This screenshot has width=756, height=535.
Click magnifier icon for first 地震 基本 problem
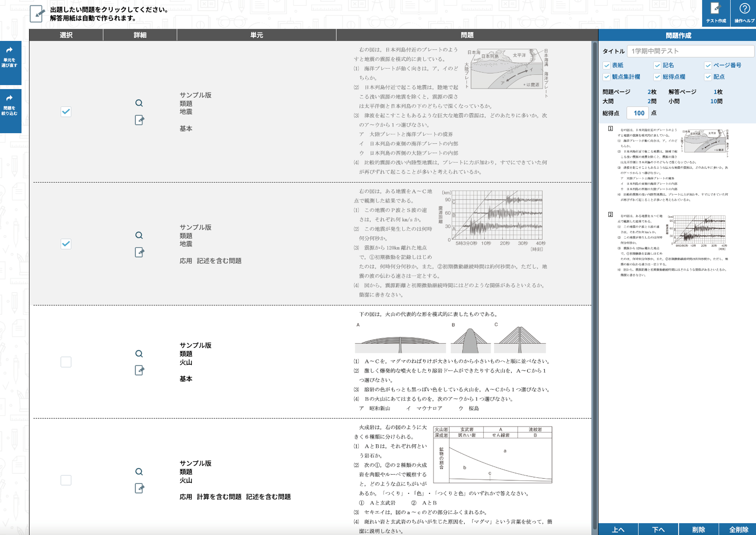[139, 103]
